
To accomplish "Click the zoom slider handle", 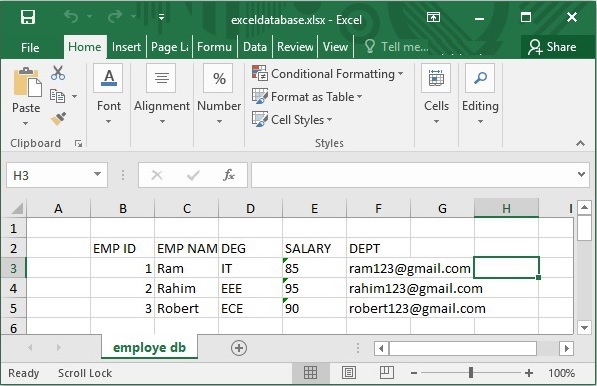I will (471, 372).
